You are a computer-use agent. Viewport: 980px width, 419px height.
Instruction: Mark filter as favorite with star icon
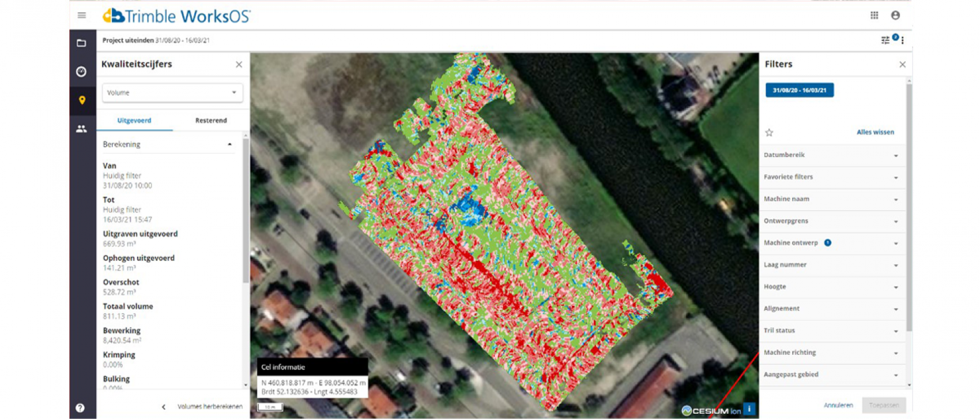point(769,133)
